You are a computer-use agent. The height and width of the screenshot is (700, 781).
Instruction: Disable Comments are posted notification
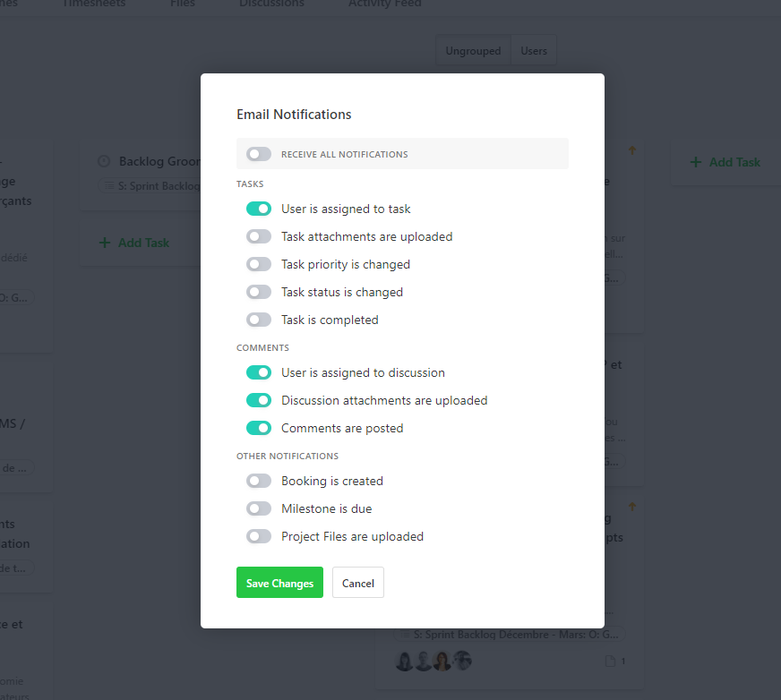click(259, 428)
